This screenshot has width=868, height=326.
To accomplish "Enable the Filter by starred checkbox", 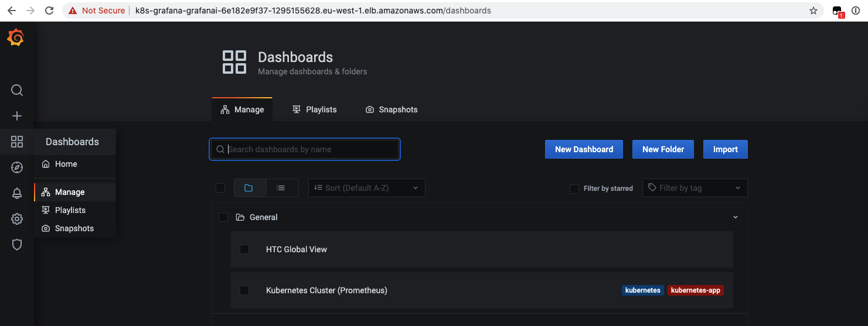I will (x=574, y=188).
